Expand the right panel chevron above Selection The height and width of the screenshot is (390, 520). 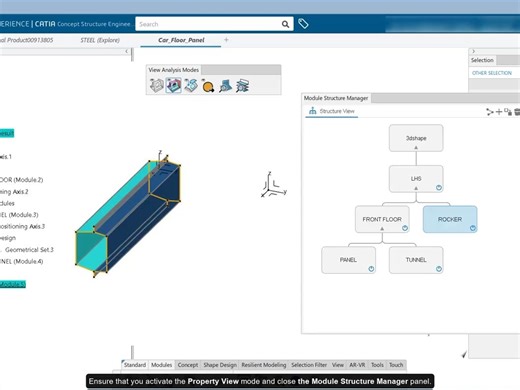[x=473, y=51]
